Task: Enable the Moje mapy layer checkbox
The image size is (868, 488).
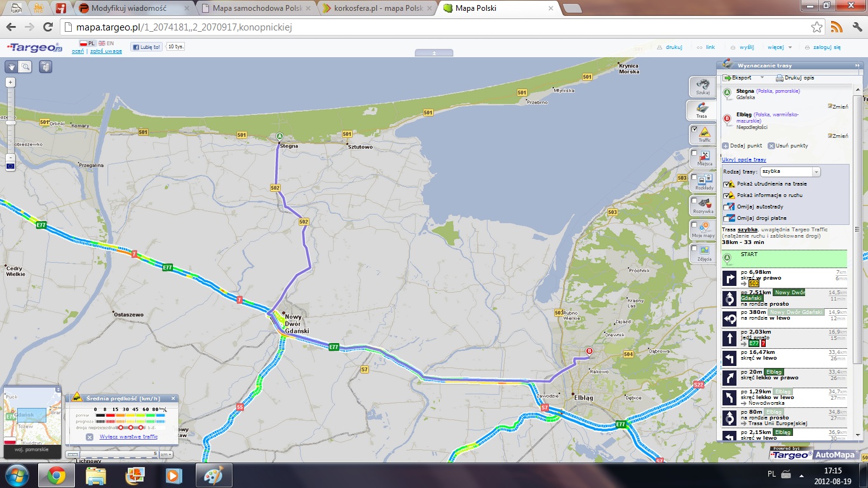Action: pyautogui.click(x=694, y=225)
